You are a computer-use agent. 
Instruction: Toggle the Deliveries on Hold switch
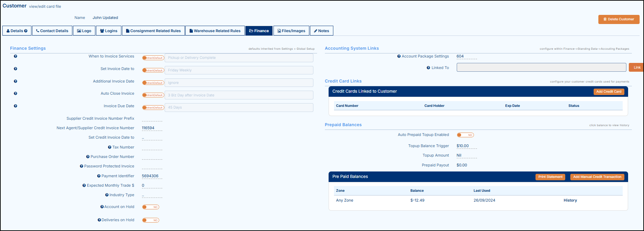150,220
